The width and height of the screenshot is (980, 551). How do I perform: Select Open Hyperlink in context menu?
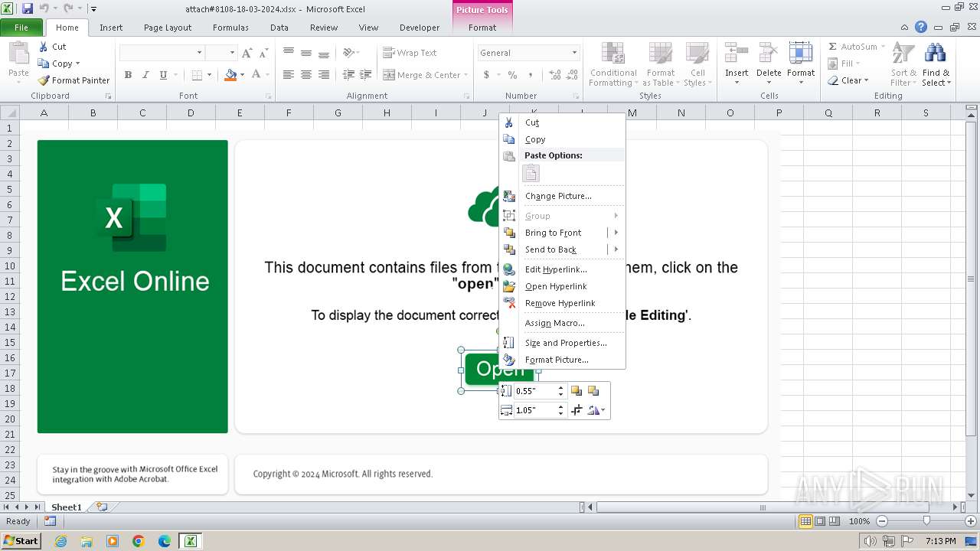[563, 286]
